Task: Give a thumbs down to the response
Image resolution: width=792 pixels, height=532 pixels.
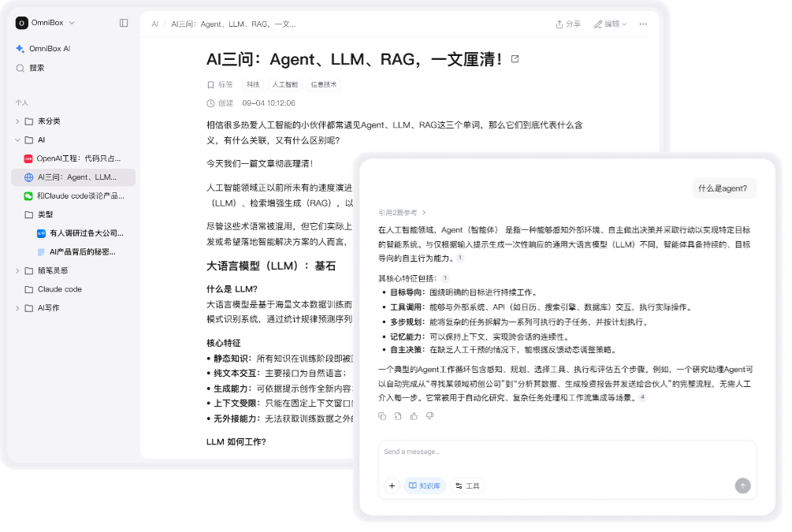Action: (429, 415)
